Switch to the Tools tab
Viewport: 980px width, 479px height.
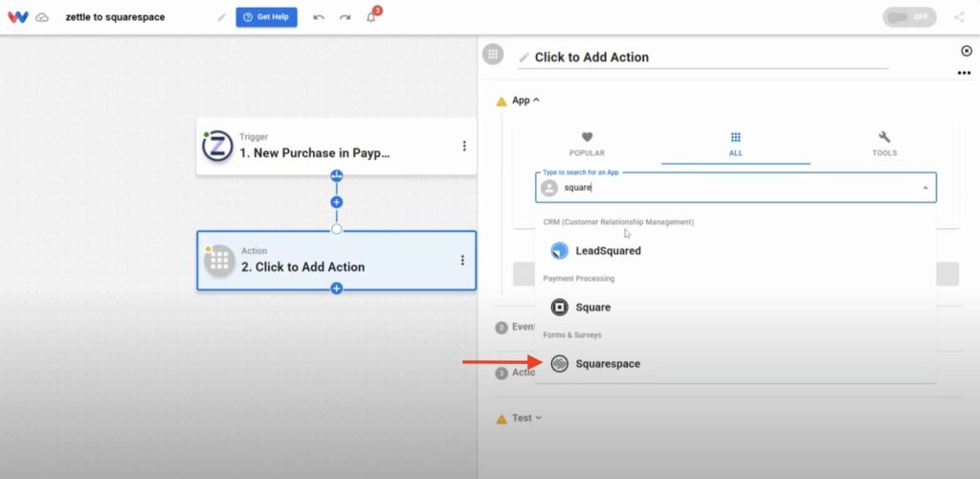[884, 144]
